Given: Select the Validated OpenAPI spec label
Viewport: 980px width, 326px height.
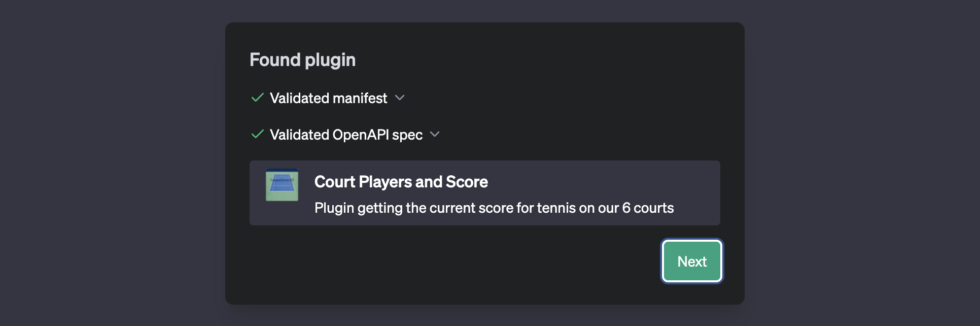Looking at the screenshot, I should tap(346, 135).
